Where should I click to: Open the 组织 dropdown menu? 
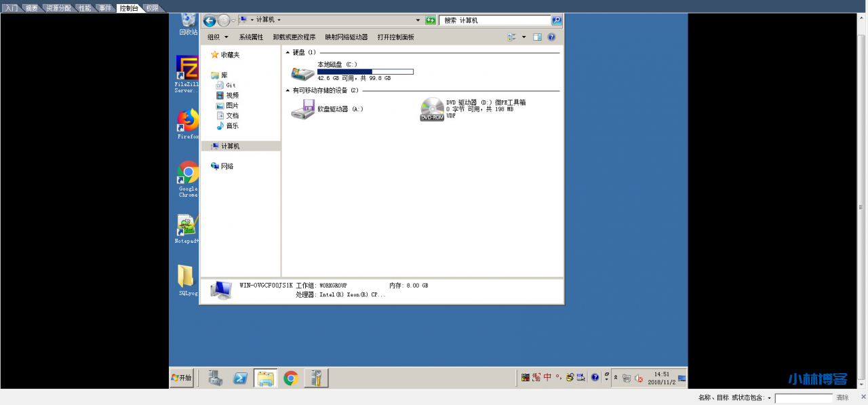click(x=217, y=37)
